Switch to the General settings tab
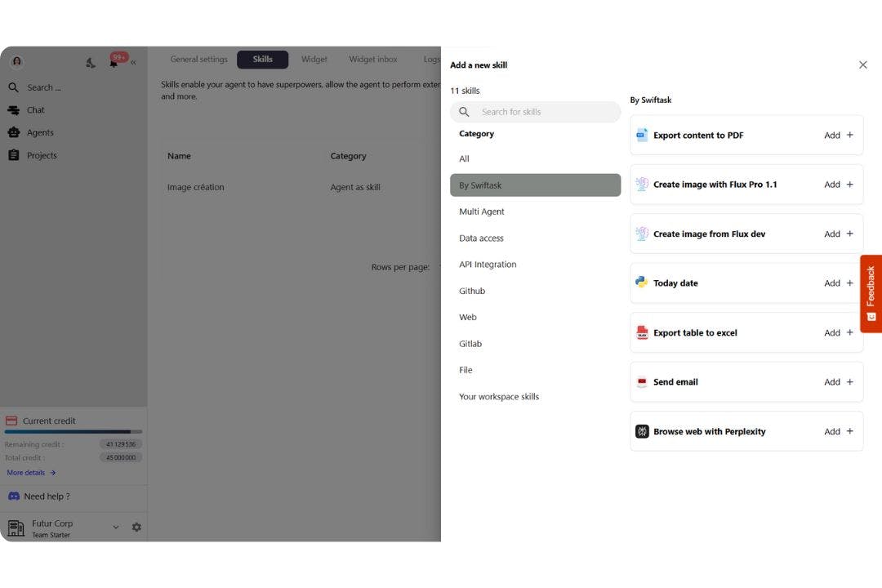Screen dimensions: 882x588 198,59
